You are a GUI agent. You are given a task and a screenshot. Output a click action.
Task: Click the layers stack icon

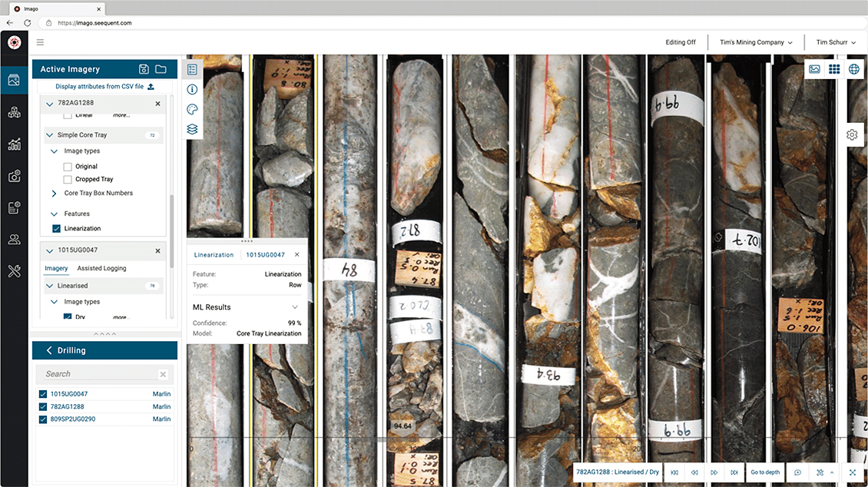click(x=192, y=129)
